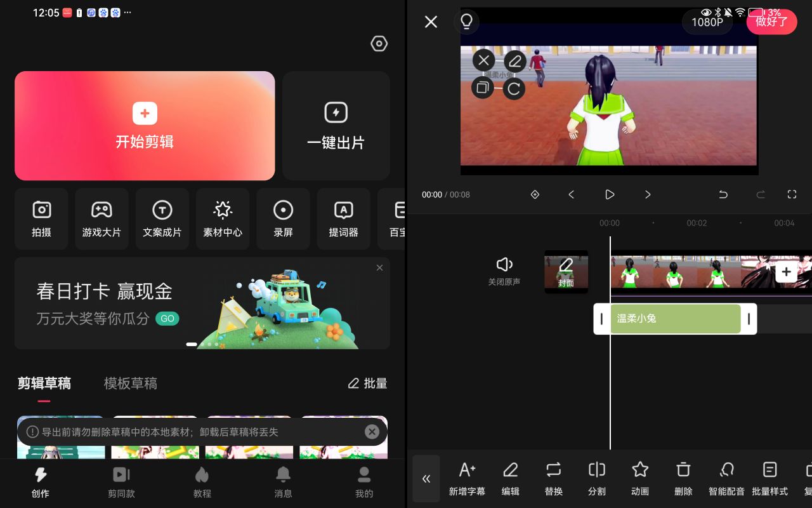The width and height of the screenshot is (812, 508).
Task: Grab right trim handle of text clip
Action: (749, 319)
